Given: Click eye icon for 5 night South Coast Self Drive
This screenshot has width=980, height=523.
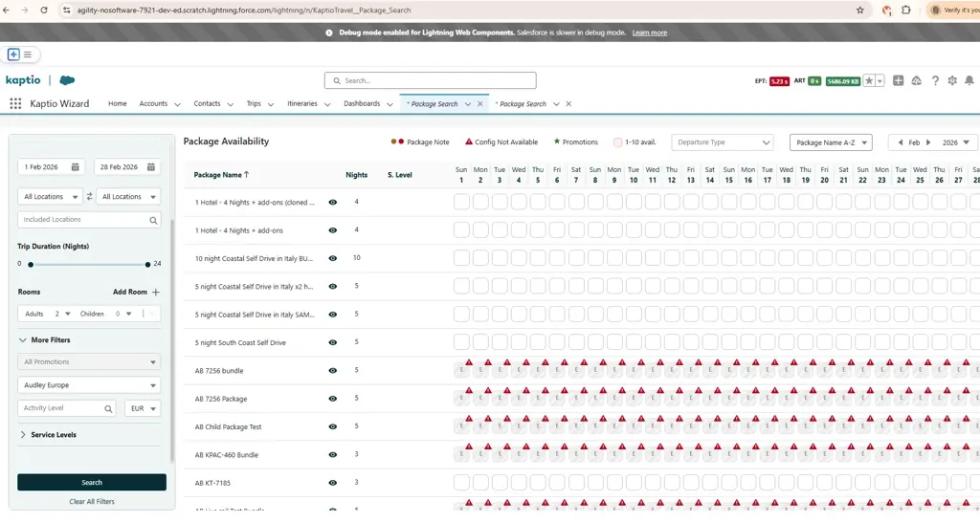Looking at the screenshot, I should 333,342.
